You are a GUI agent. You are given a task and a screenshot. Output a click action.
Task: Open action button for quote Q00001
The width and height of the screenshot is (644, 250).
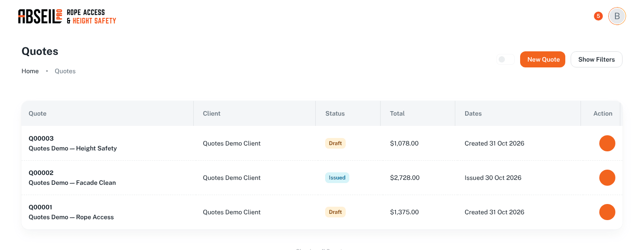(x=607, y=212)
